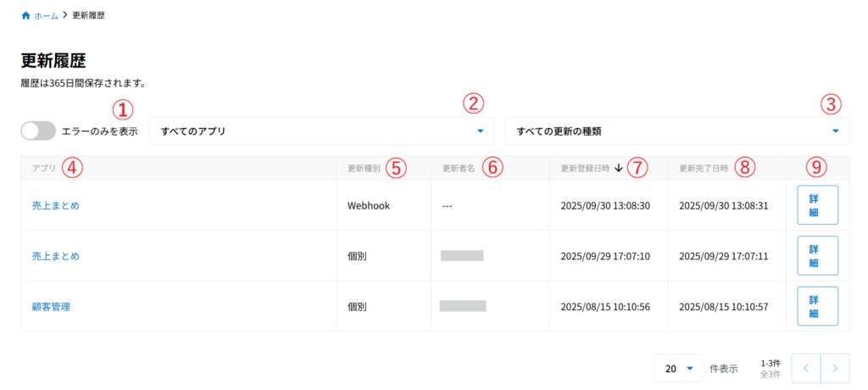Image resolution: width=868 pixels, height=390 pixels.
Task: Open 売上まとめ link in the Webhook row
Action: tap(50, 205)
